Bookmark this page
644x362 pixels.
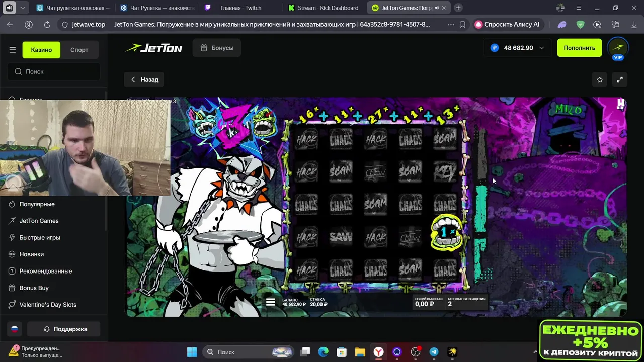[x=462, y=24]
